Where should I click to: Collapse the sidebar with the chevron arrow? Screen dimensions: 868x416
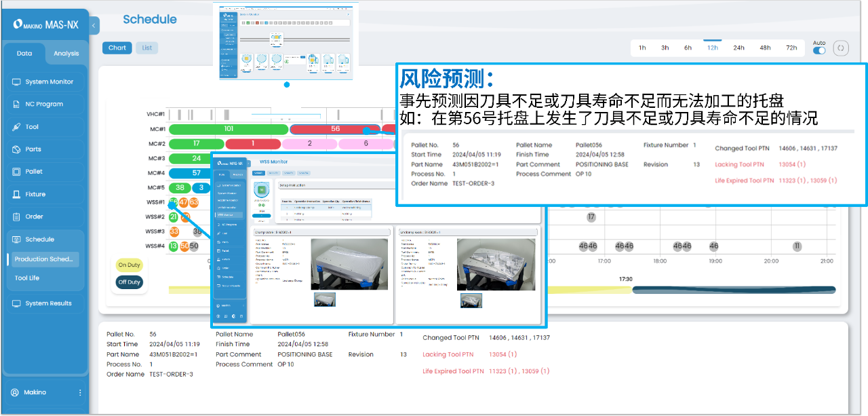pyautogui.click(x=94, y=26)
